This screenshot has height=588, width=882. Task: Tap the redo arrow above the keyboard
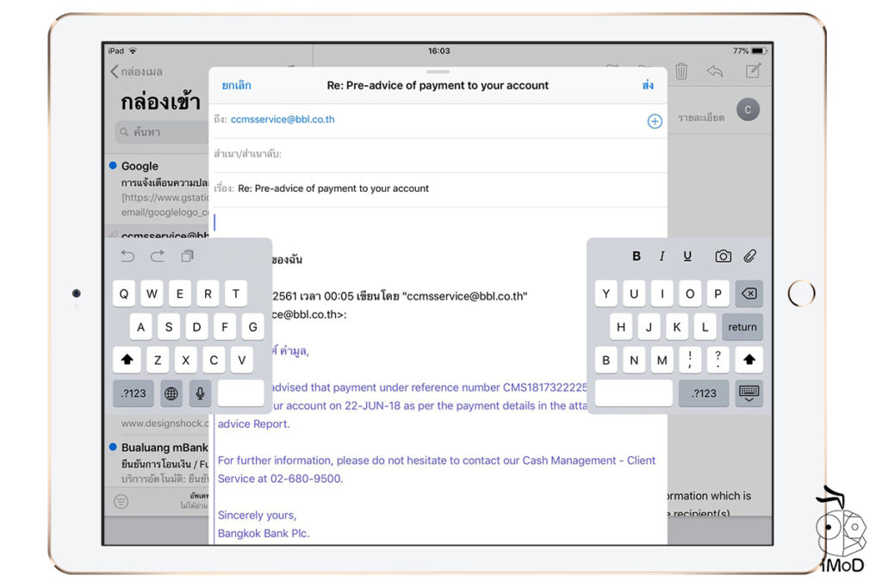click(158, 256)
